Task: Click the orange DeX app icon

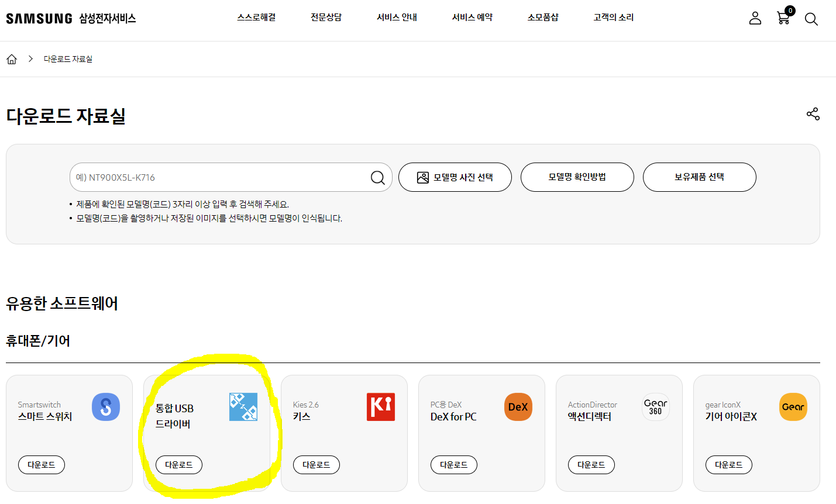Action: 518,407
